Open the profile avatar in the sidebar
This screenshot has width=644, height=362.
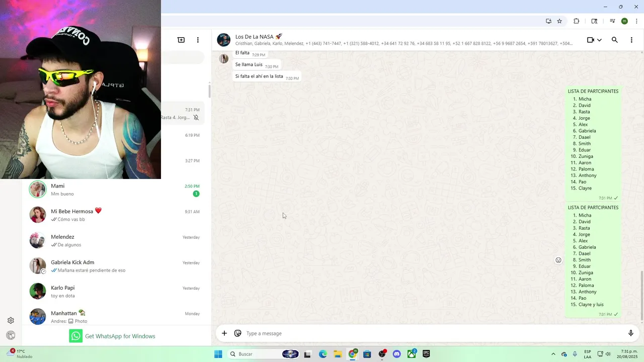coord(11,335)
